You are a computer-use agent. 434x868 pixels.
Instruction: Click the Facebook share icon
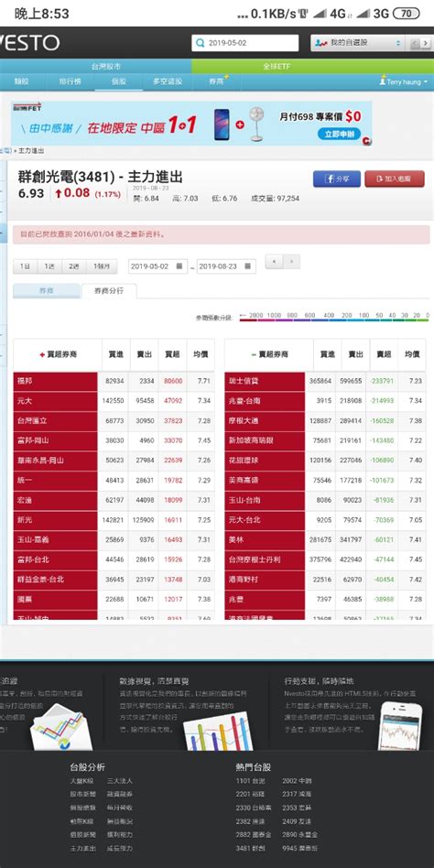click(x=329, y=179)
